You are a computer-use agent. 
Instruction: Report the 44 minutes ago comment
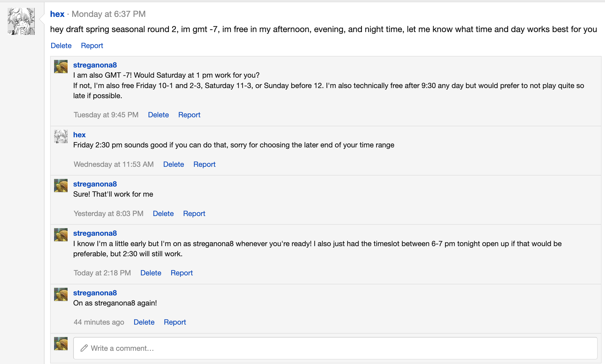click(175, 322)
